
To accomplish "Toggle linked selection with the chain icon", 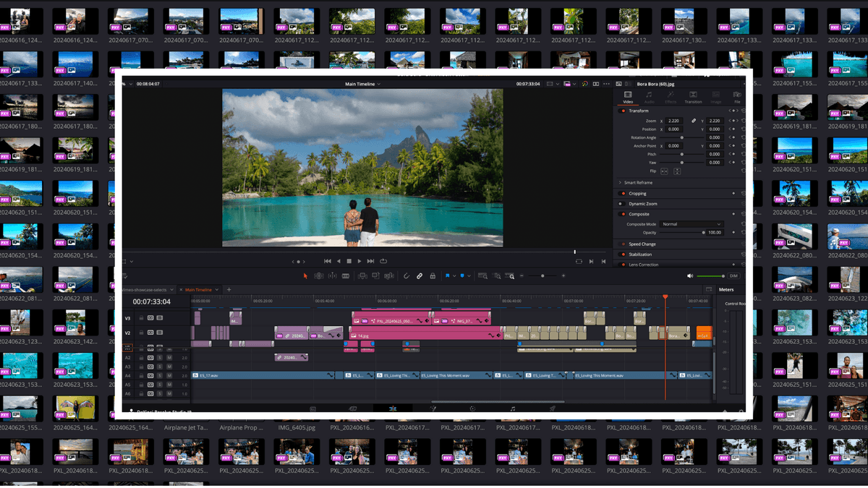I will (419, 275).
